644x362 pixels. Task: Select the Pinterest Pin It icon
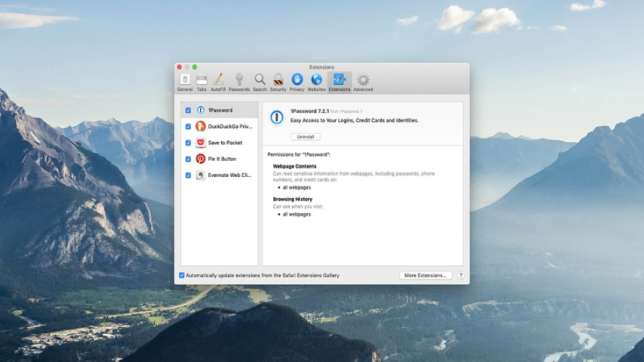[x=201, y=158]
